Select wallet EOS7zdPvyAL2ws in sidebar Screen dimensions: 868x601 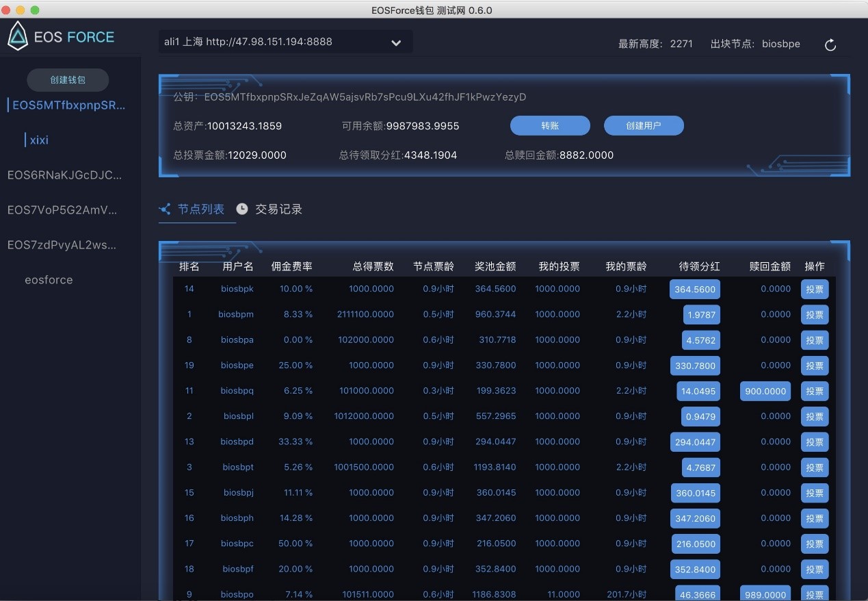coord(62,244)
